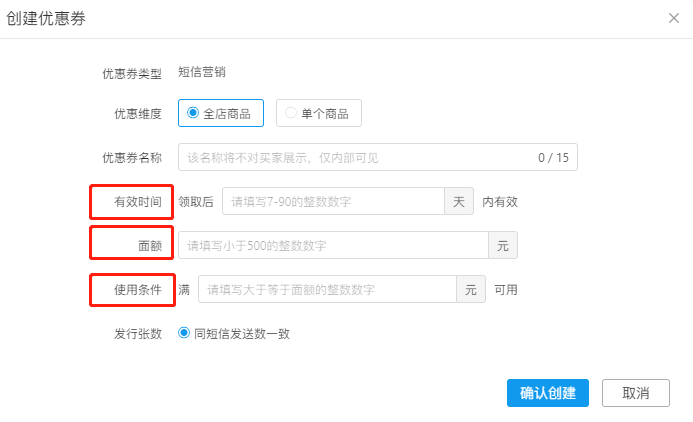
Task: Click the 元 unit beside 使用条件 field
Action: pyautogui.click(x=471, y=289)
